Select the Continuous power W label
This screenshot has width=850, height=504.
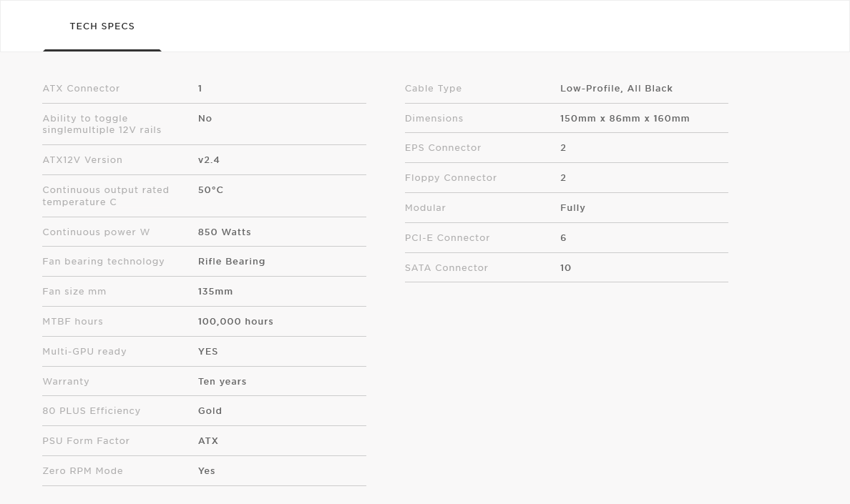coord(96,232)
